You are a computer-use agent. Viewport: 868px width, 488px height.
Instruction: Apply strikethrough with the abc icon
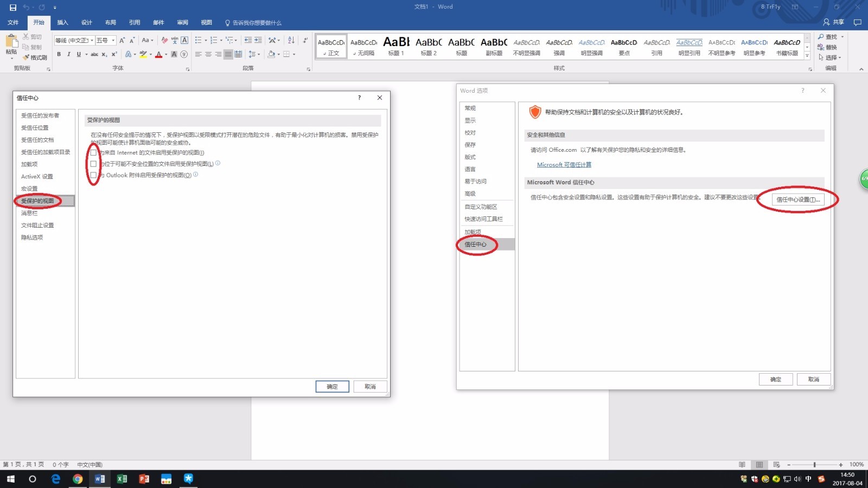tap(94, 54)
